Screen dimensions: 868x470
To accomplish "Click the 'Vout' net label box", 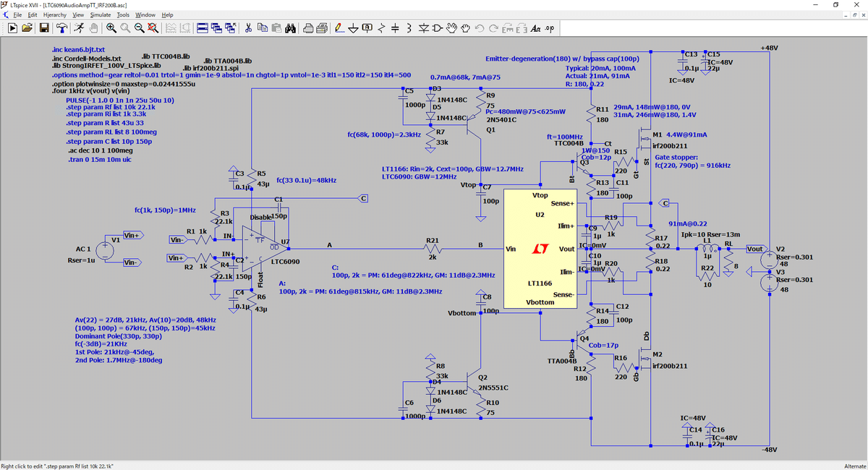I will tap(756, 249).
